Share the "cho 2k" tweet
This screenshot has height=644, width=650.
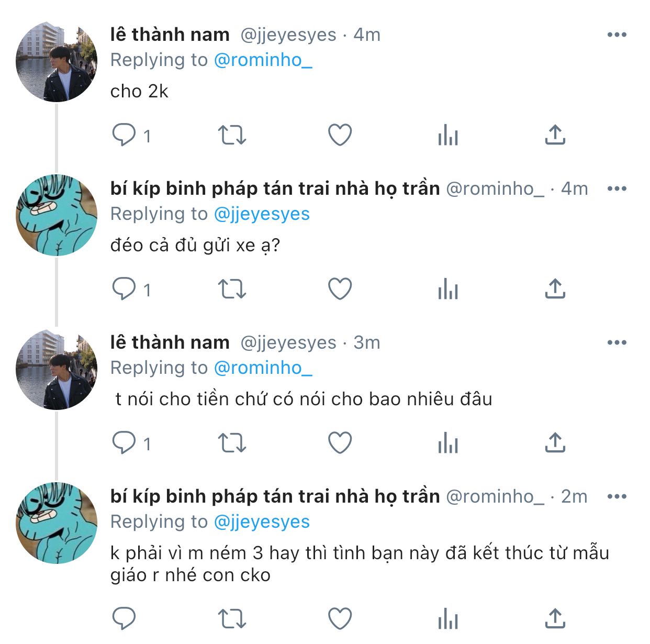click(555, 135)
